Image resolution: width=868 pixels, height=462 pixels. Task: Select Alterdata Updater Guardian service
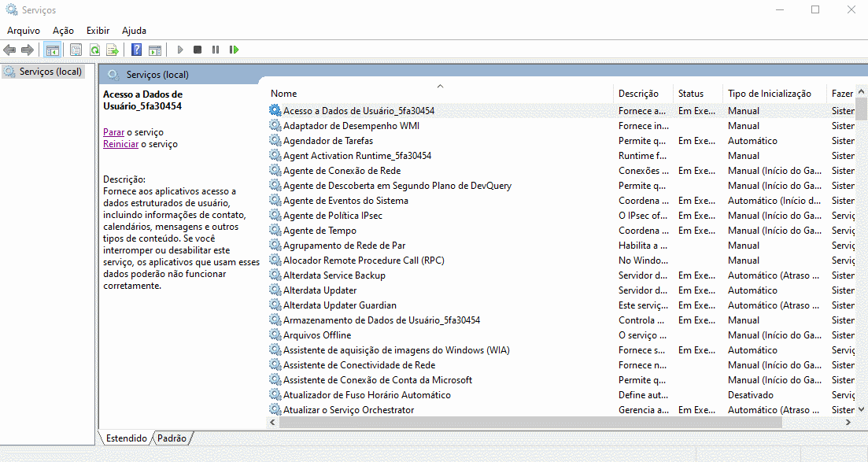(x=340, y=305)
